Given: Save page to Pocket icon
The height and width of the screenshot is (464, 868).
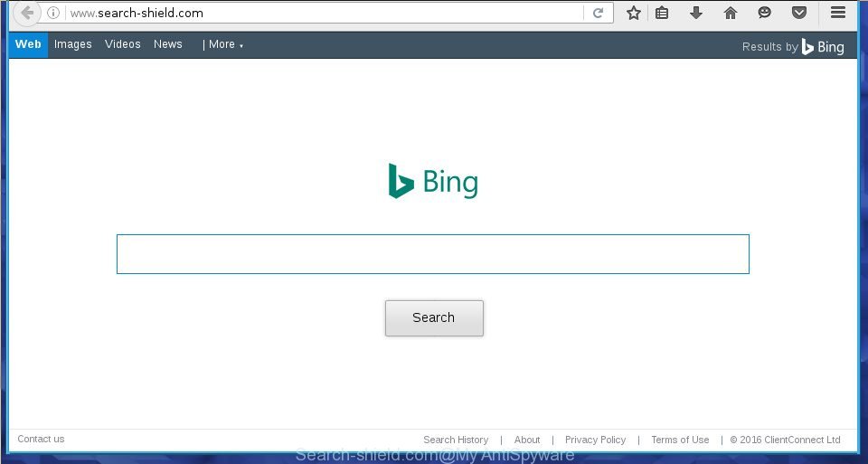Looking at the screenshot, I should (x=798, y=13).
